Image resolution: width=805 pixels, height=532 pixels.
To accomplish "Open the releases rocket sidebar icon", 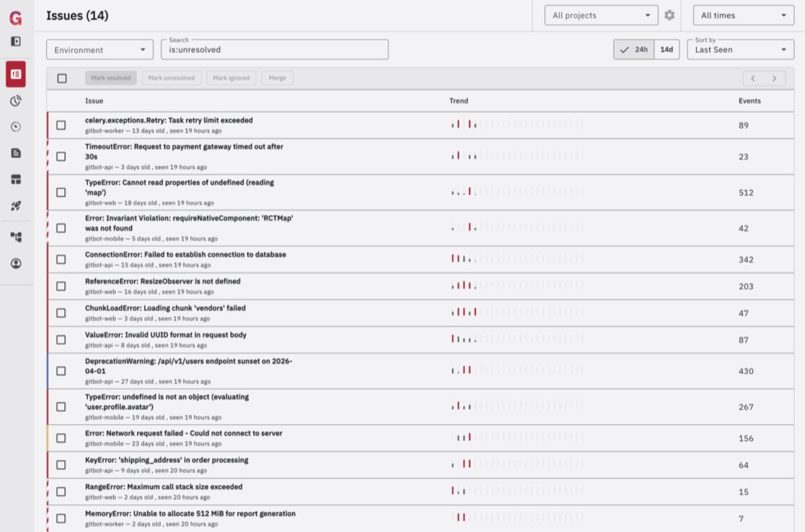I will pos(16,206).
